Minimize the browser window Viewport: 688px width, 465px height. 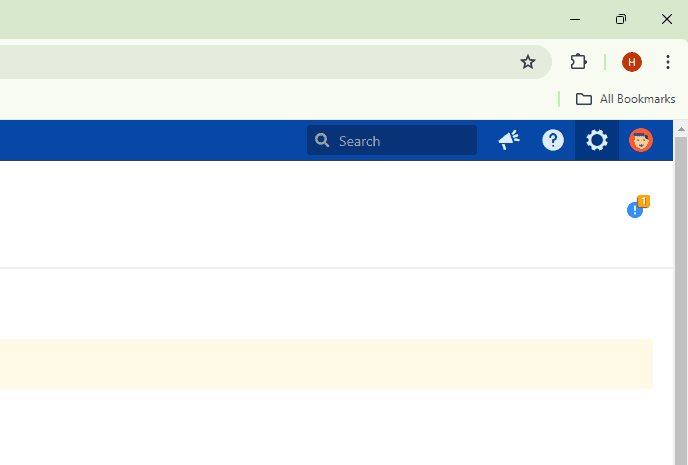tap(575, 19)
